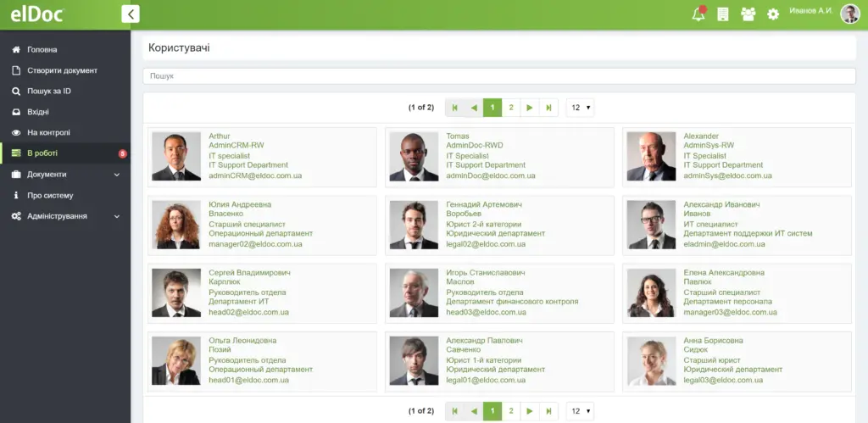Select page 1 in the bottom paginator
The height and width of the screenshot is (423, 868).
point(492,411)
